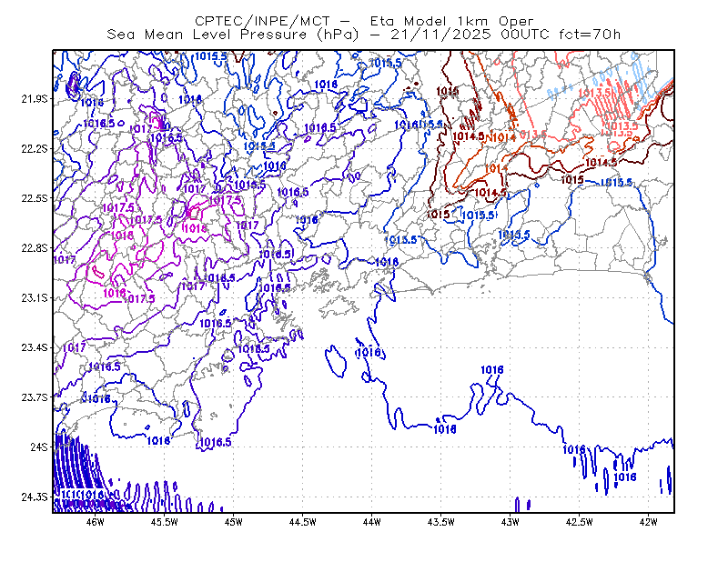Click the 42.5W longitude axis label
Viewport: 728px width, 562px height.
click(x=580, y=522)
